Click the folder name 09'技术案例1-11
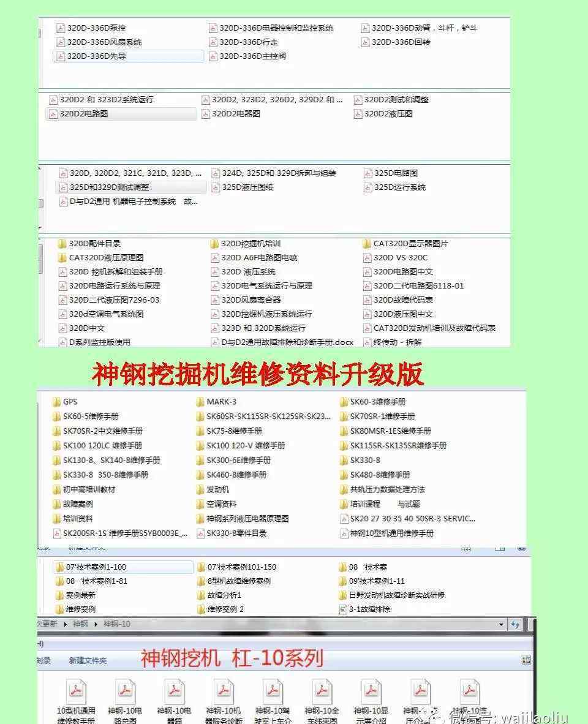This screenshot has height=724, width=588. [377, 581]
